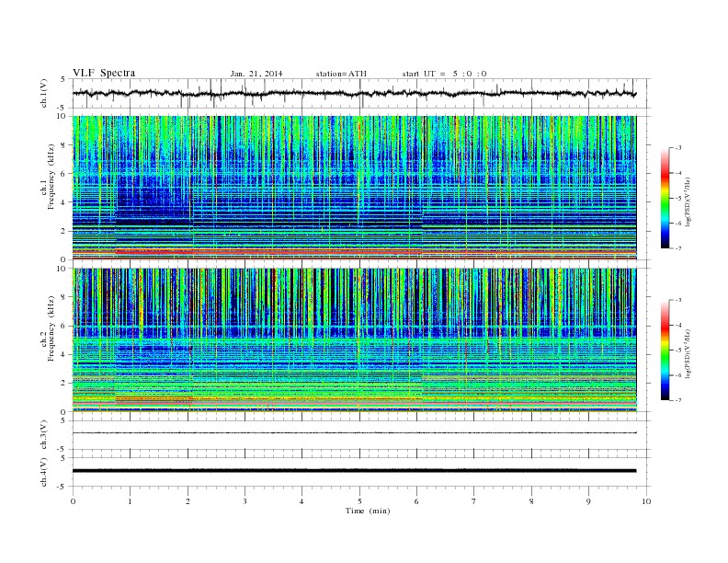Click the 'ch.3(V)' axis label
The image size is (728, 563).
pos(44,435)
